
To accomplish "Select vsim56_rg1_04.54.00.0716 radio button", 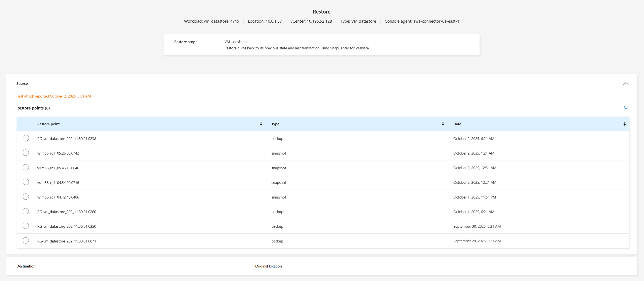I will [26, 182].
